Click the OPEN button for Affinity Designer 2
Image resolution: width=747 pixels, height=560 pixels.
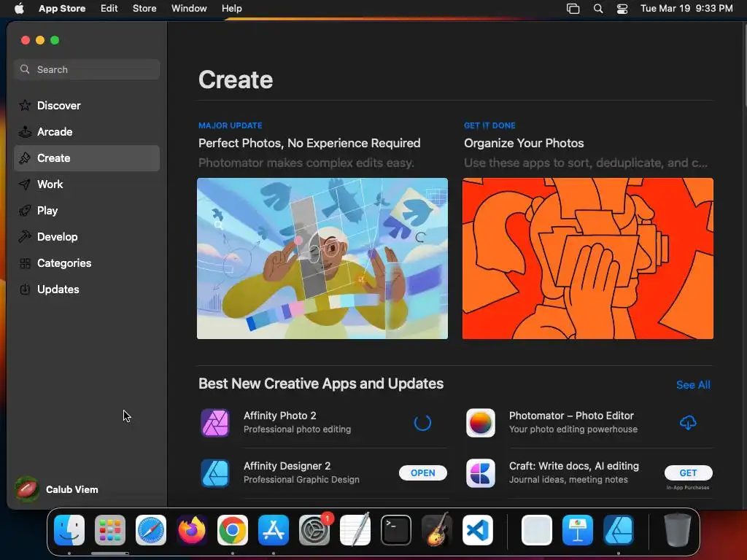click(423, 472)
